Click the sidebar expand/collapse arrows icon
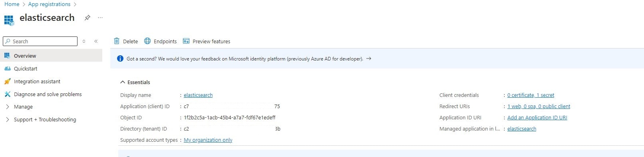The image size is (644, 157). pos(84,41)
